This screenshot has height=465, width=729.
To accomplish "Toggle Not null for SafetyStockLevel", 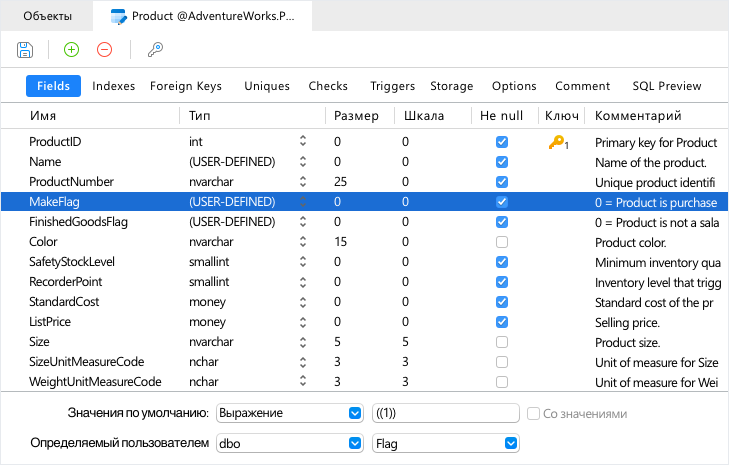I will tap(502, 262).
